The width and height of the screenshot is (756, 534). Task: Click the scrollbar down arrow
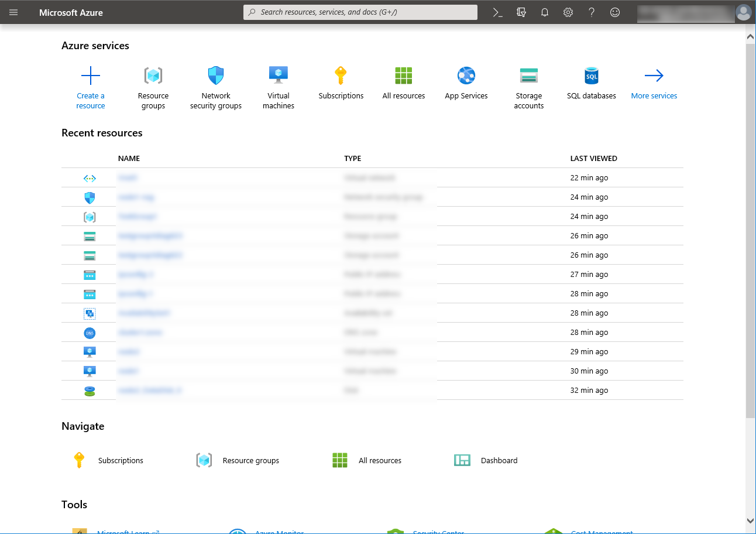point(750,521)
